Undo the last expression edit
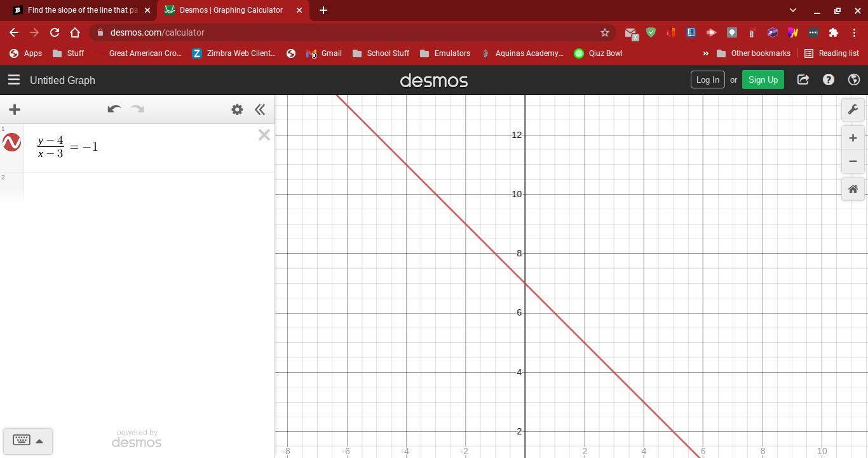This screenshot has width=868, height=458. tap(114, 109)
